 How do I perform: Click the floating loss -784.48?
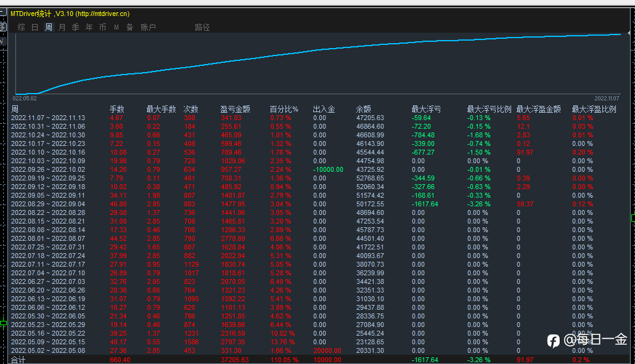pyautogui.click(x=423, y=135)
